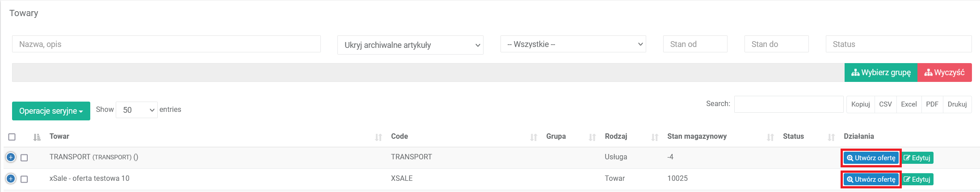
Task: Focus the Nazwa, opis filter field
Action: coord(166,44)
